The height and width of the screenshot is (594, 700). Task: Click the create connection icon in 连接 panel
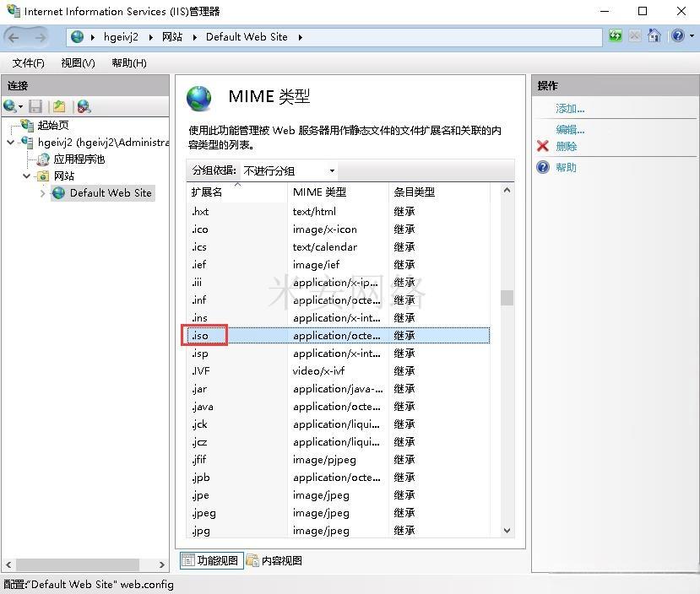tap(10, 106)
